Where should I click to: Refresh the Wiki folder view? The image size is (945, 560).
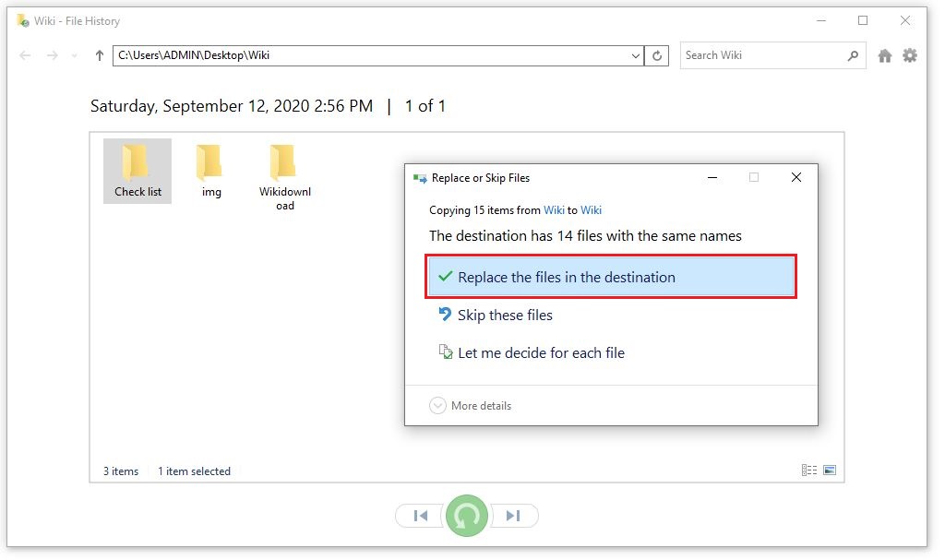656,56
